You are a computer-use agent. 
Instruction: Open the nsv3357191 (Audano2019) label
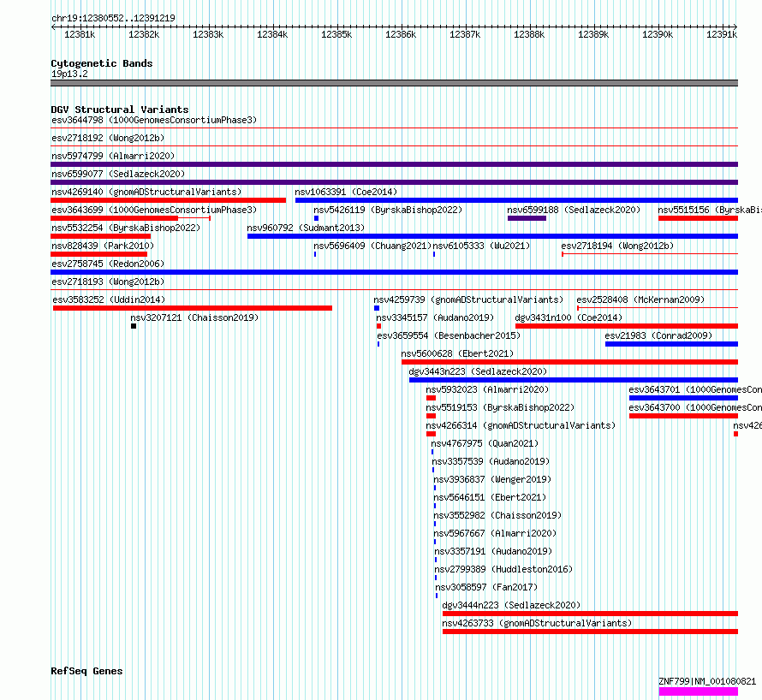click(x=493, y=551)
